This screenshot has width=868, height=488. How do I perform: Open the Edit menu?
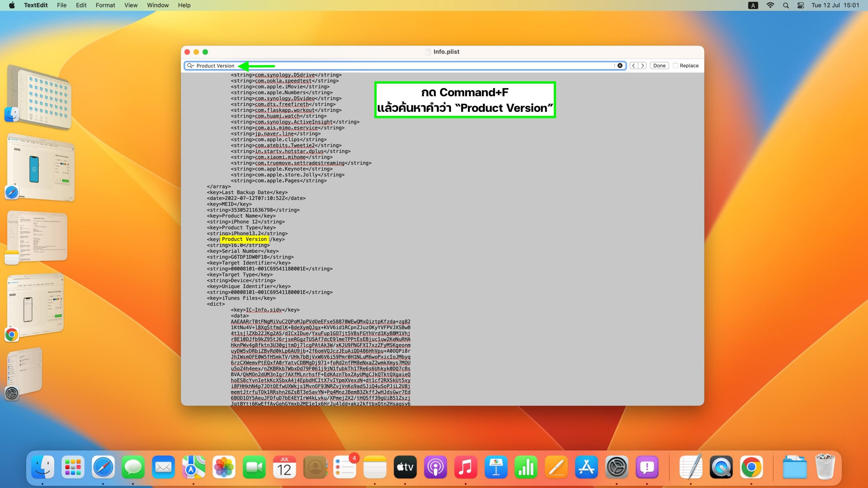(81, 5)
